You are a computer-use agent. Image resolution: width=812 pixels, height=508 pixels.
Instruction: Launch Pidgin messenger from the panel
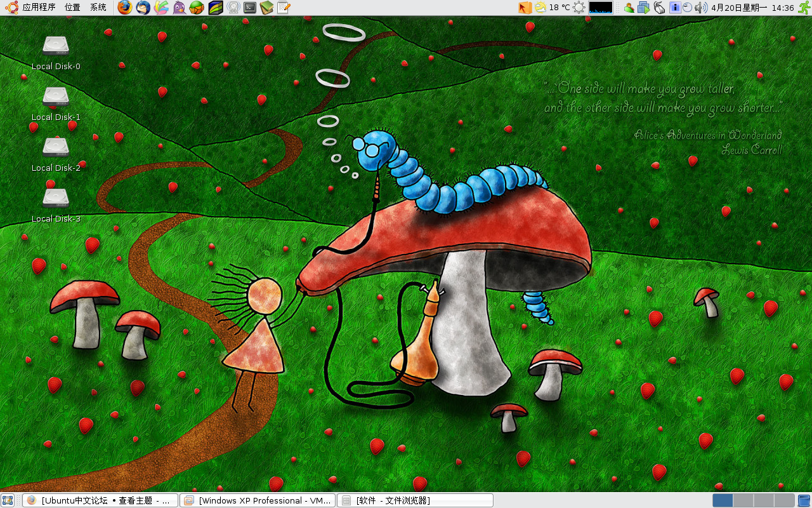click(180, 8)
